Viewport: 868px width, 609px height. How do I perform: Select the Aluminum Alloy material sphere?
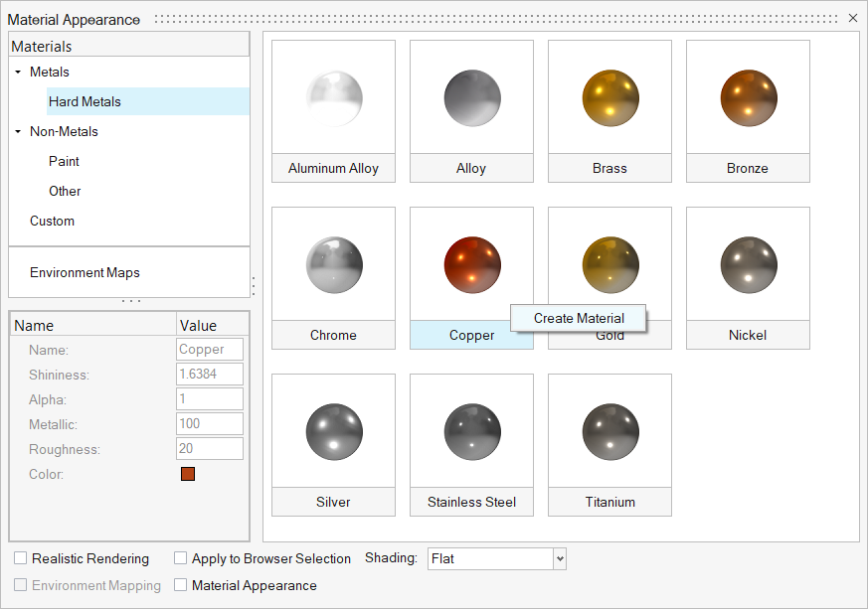click(333, 98)
